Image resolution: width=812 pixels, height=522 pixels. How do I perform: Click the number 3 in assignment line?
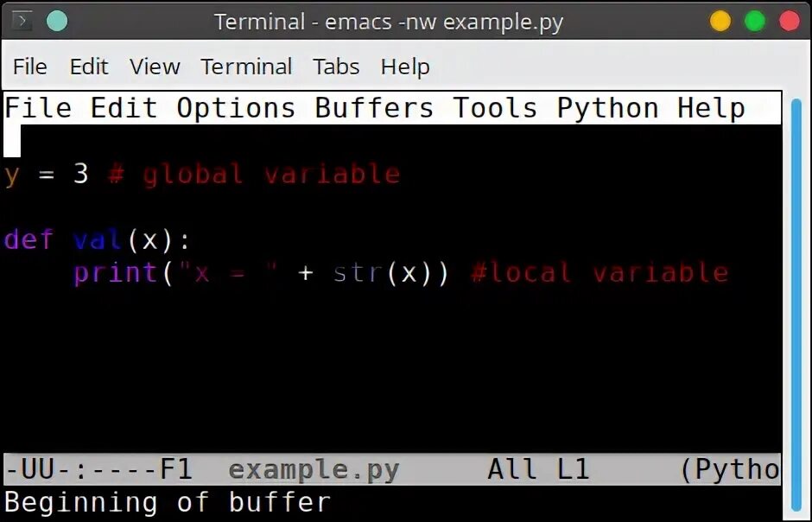point(81,174)
